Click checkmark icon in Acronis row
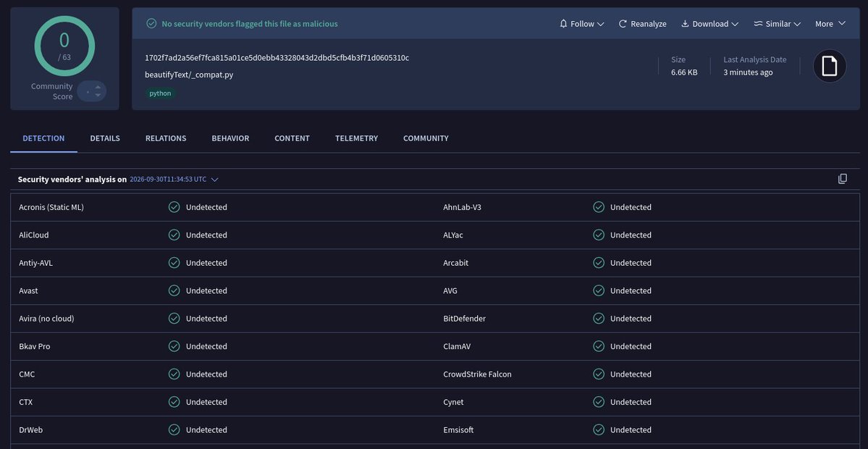 pyautogui.click(x=174, y=207)
